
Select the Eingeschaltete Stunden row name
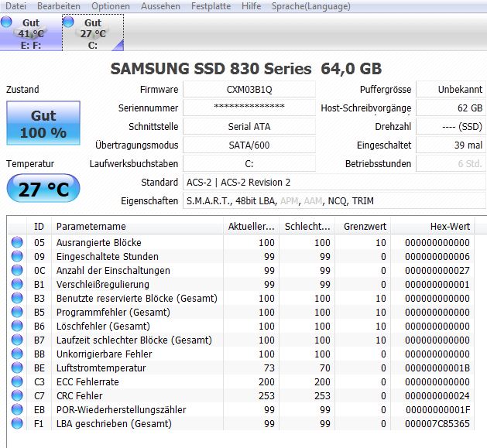(x=108, y=256)
